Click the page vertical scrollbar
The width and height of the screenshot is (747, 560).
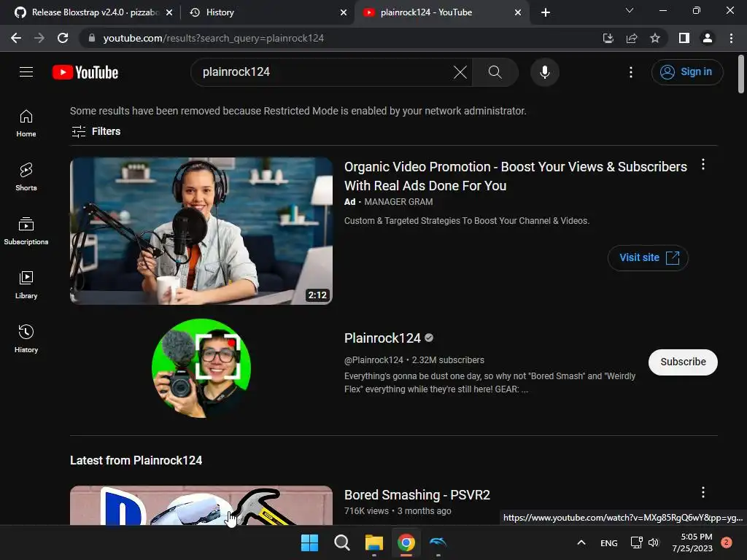click(x=741, y=74)
